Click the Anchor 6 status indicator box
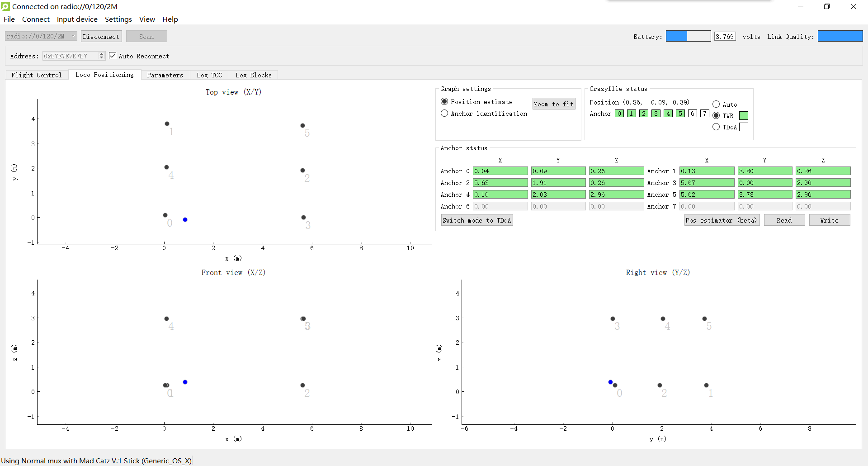 [x=692, y=114]
